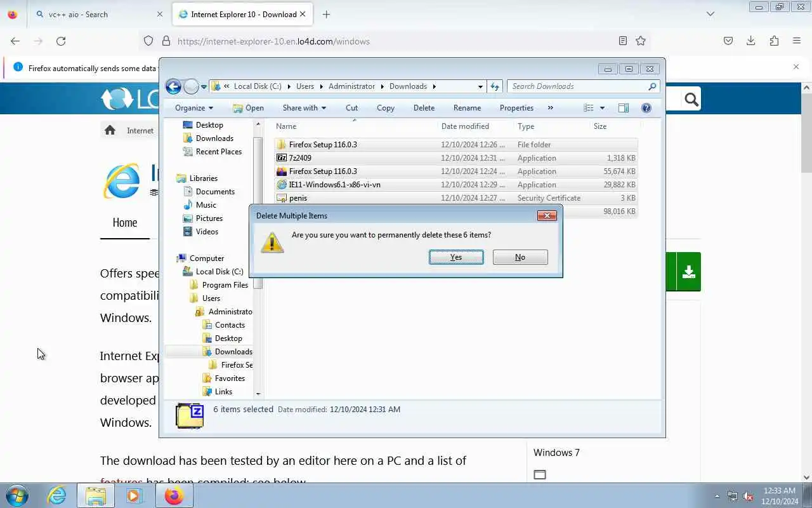The image size is (812, 508).
Task: Close the Internet Explorer 10 Download tab
Action: pos(303,14)
